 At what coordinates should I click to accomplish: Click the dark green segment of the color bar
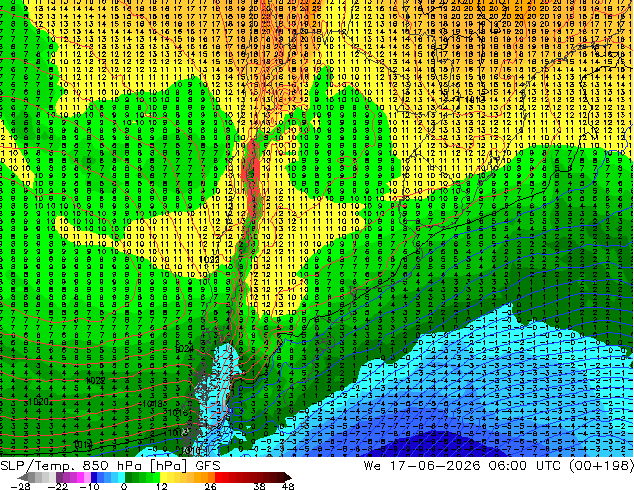click(129, 477)
